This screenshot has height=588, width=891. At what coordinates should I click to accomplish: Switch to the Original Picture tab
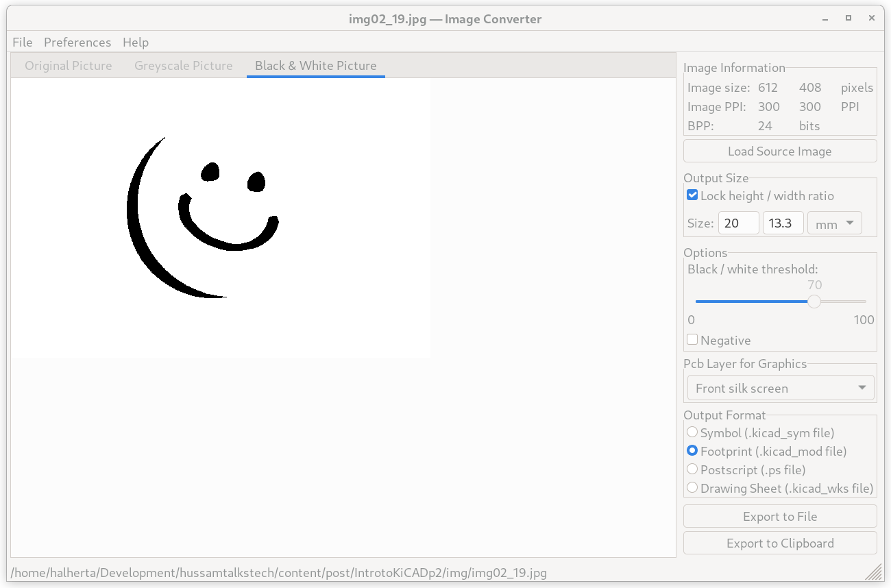tap(69, 66)
